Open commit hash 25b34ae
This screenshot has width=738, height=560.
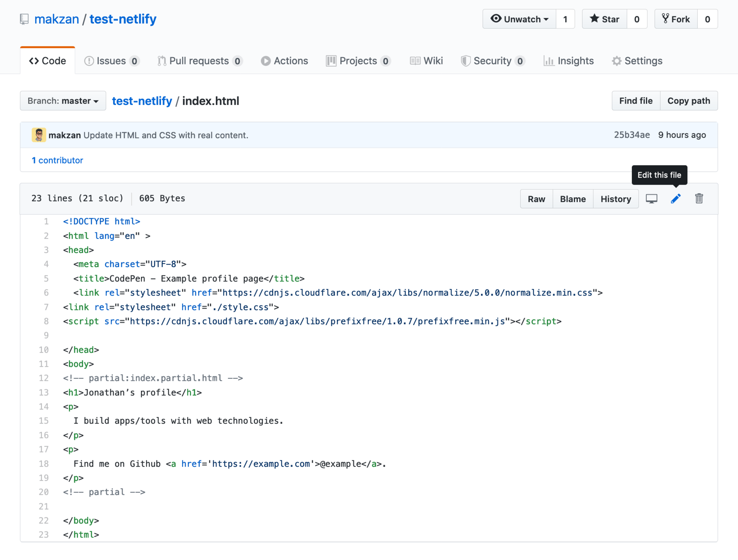(632, 135)
